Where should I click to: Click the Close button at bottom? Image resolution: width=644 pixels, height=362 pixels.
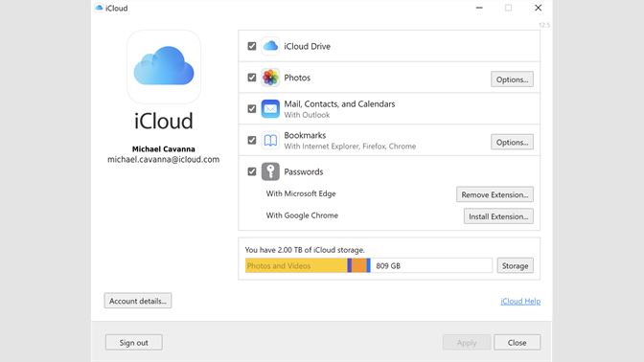(517, 342)
